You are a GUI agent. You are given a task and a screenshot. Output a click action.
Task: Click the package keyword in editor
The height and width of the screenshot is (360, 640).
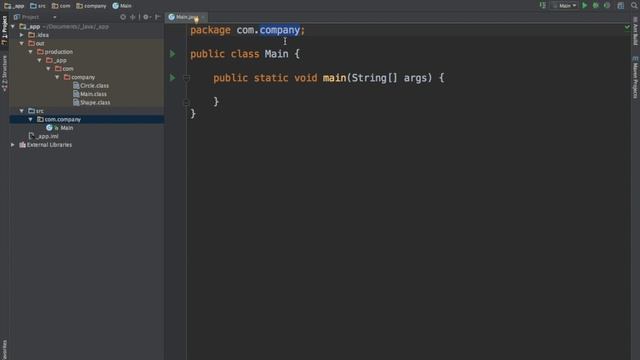[x=210, y=30]
